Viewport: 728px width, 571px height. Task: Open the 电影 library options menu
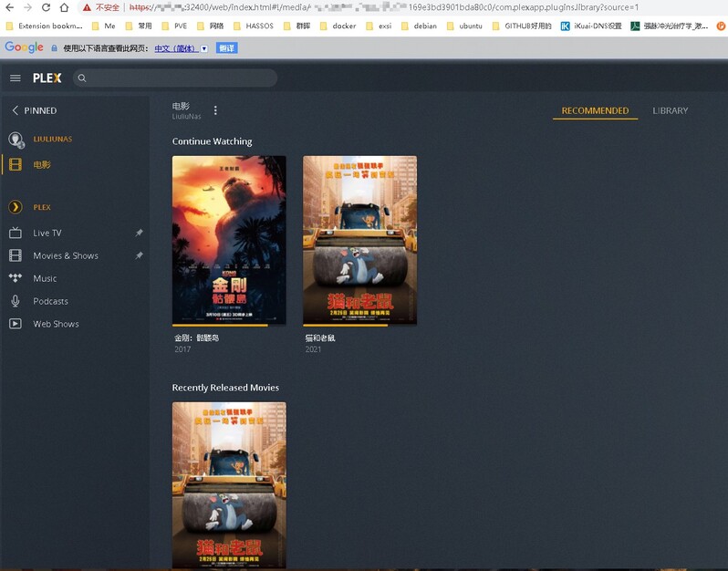pos(215,110)
